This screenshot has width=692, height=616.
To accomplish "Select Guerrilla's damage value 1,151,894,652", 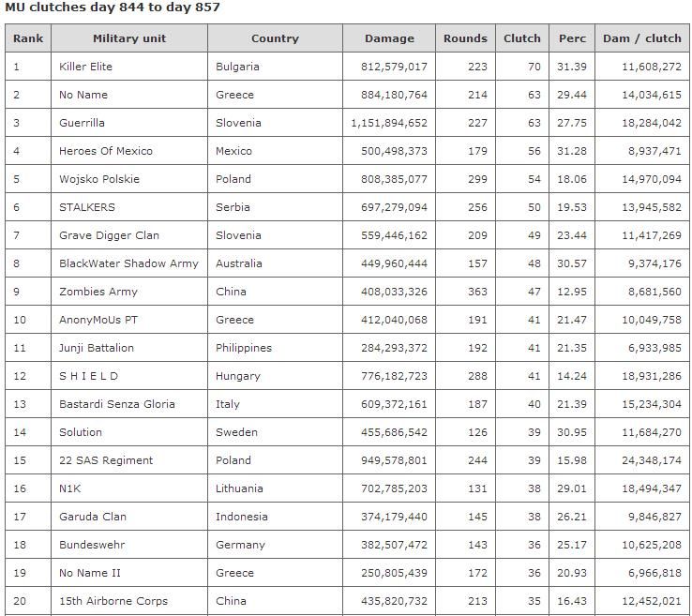I will tap(389, 123).
